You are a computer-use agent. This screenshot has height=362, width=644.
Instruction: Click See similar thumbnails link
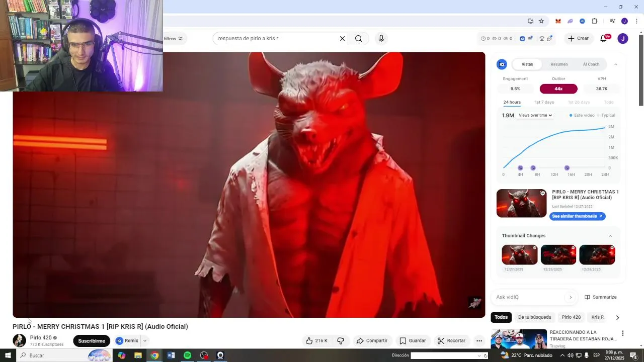pos(577,216)
